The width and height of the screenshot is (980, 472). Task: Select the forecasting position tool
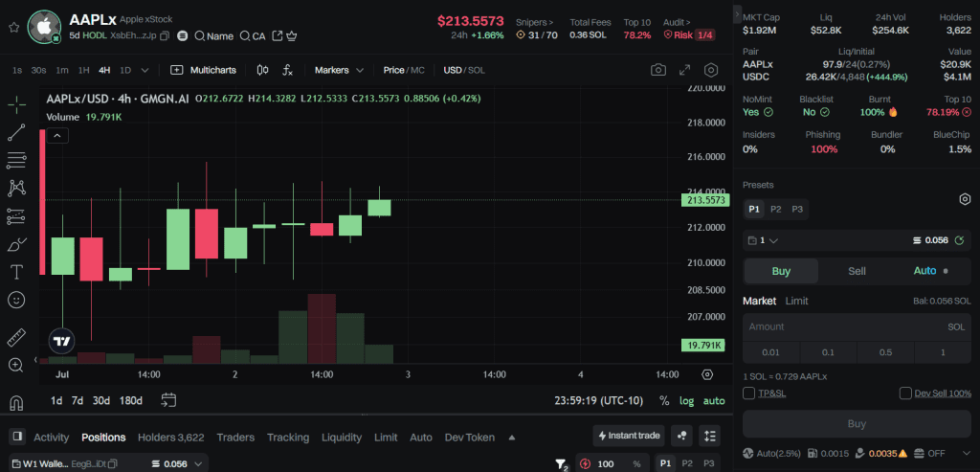tap(16, 216)
